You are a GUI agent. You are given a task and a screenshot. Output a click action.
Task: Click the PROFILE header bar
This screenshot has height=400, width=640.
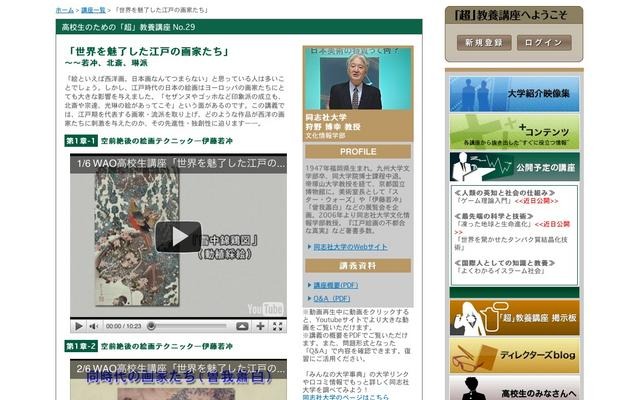[358, 152]
